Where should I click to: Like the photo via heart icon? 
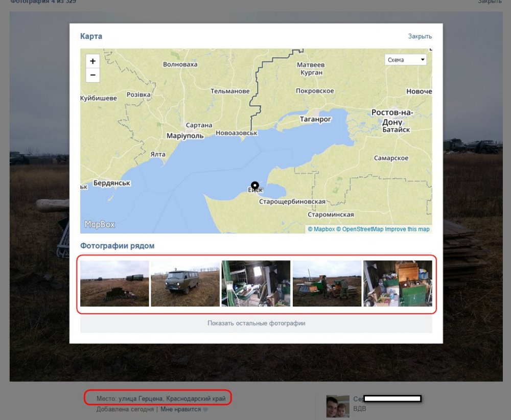(206, 409)
